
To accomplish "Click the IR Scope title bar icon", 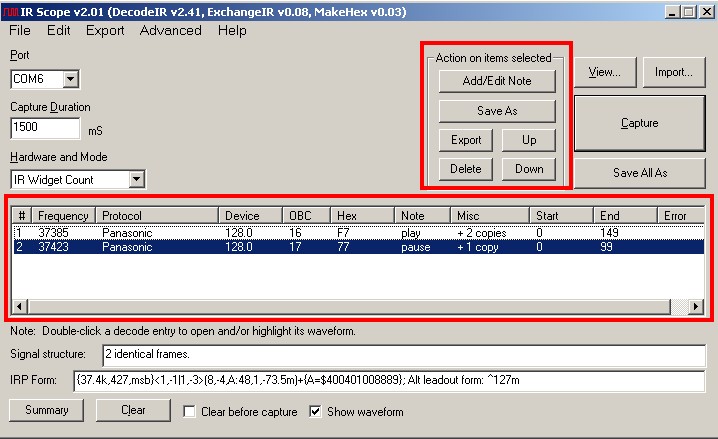I will (x=10, y=11).
